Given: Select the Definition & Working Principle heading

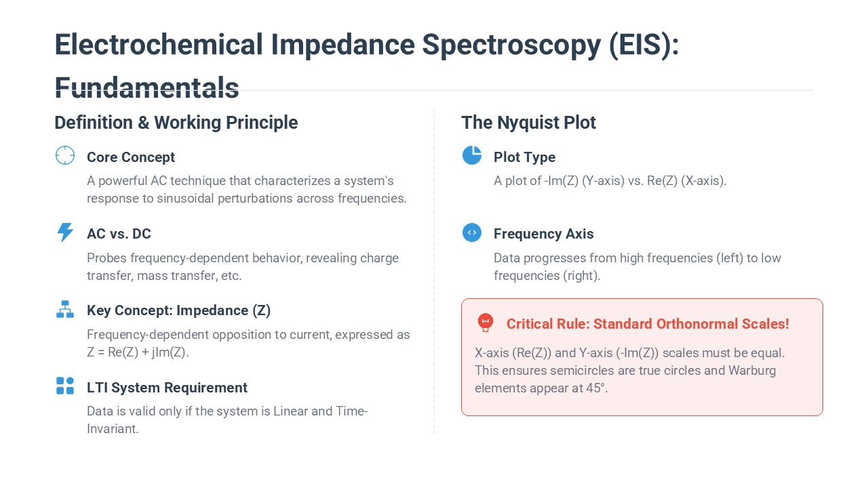Looking at the screenshot, I should pyautogui.click(x=176, y=123).
